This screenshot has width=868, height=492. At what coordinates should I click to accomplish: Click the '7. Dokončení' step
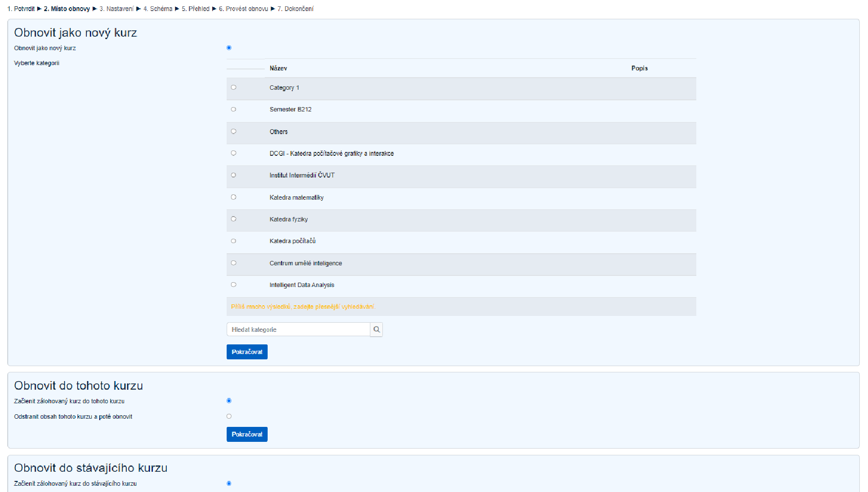coord(296,9)
